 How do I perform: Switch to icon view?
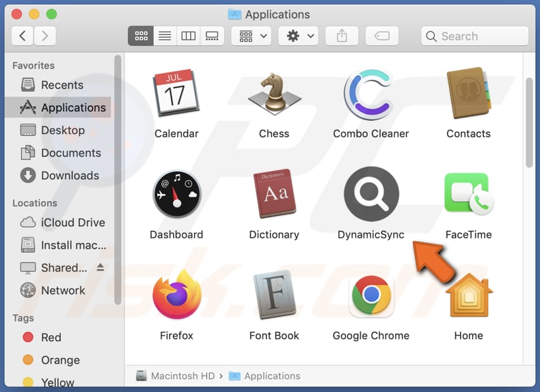(141, 36)
